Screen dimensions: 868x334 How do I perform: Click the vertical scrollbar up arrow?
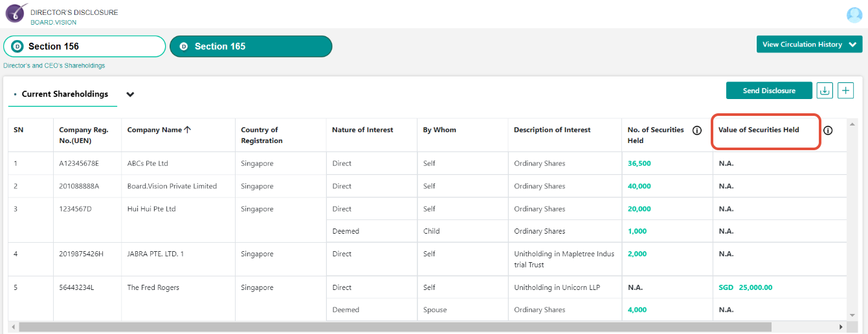[x=852, y=124]
